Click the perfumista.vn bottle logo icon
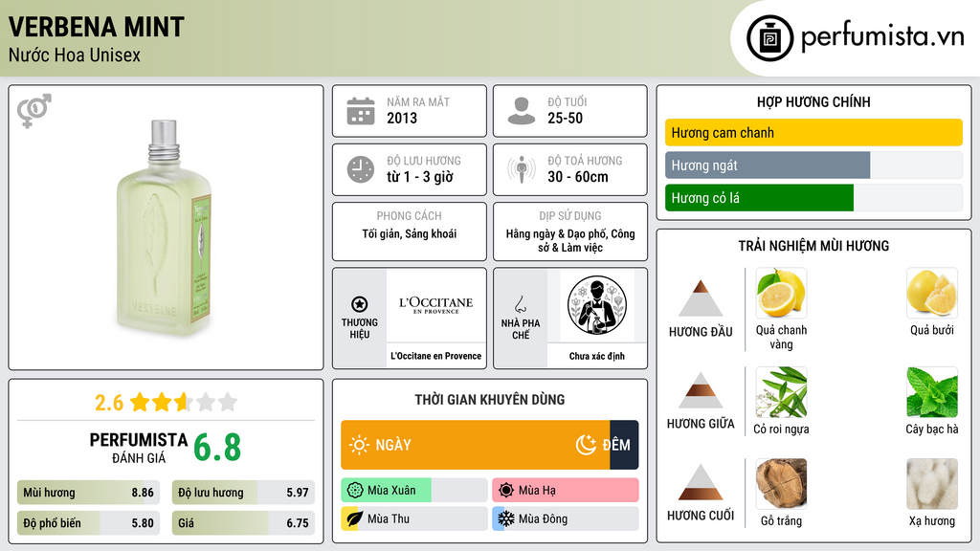Viewport: 980px width, 551px height. (x=769, y=38)
